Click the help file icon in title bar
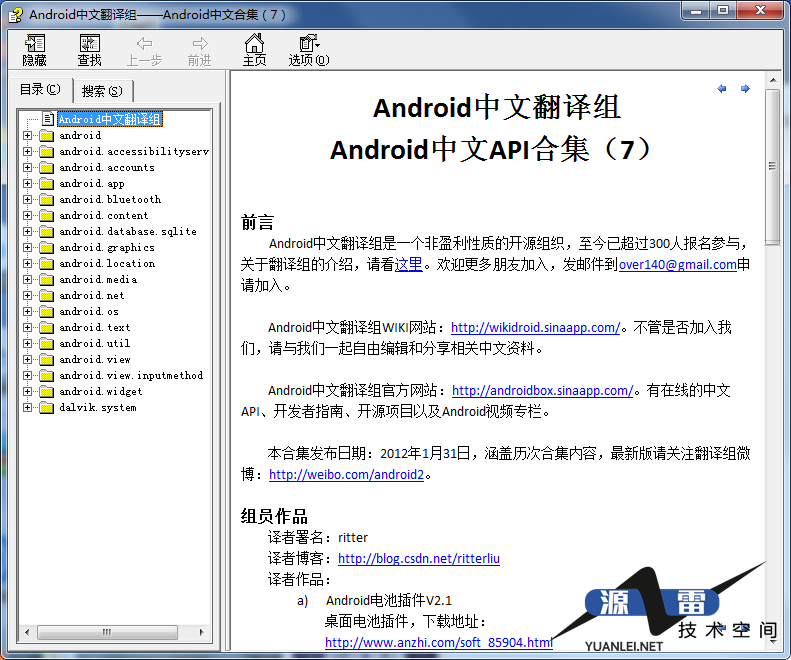Image resolution: width=791 pixels, height=660 pixels. pos(16,14)
